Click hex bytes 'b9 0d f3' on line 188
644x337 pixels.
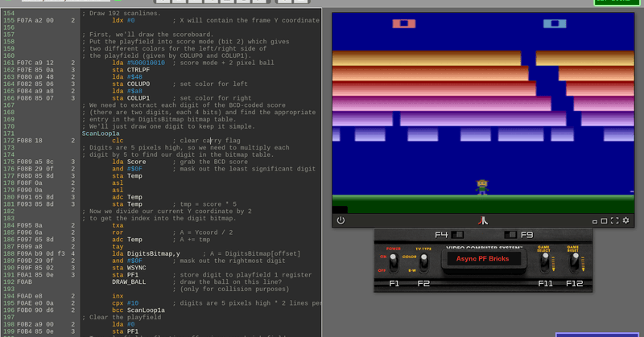(50, 253)
